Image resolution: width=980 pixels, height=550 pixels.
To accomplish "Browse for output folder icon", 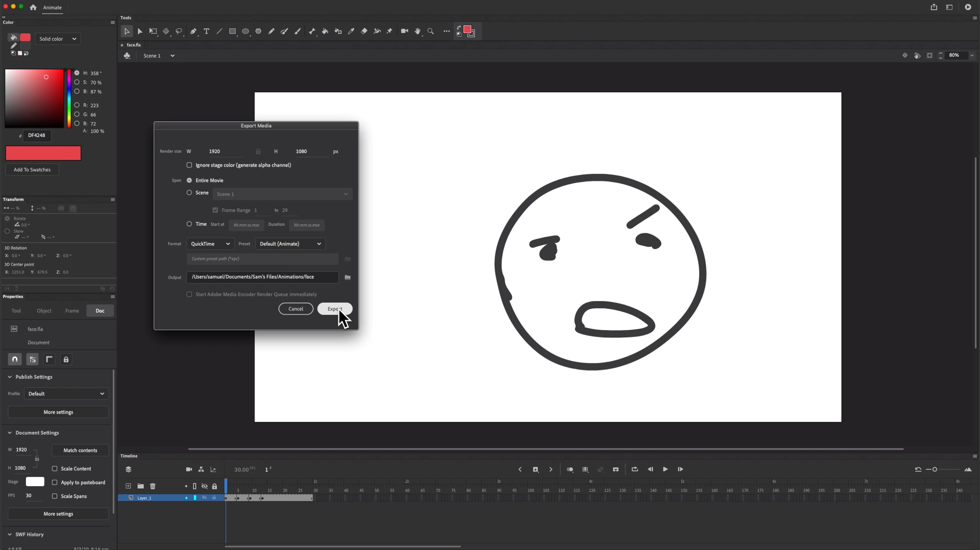I will 347,277.
